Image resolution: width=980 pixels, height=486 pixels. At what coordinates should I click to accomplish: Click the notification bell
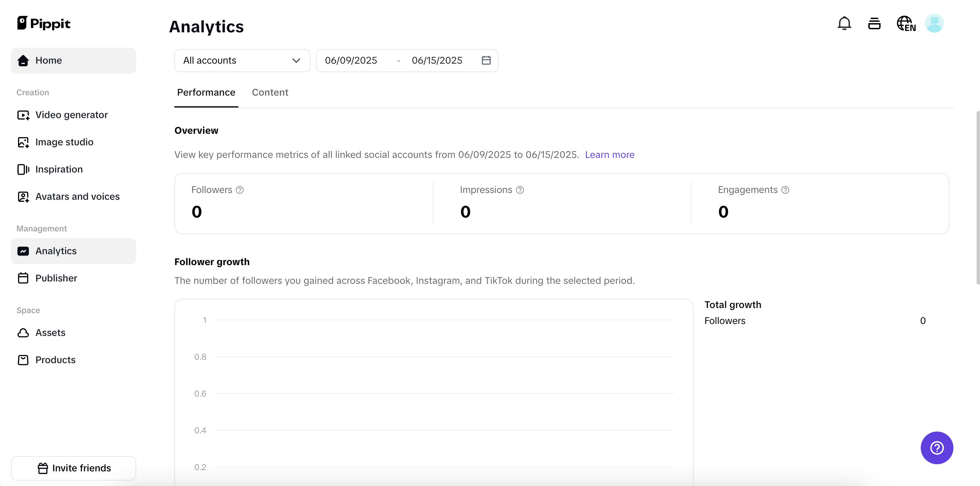pyautogui.click(x=844, y=23)
